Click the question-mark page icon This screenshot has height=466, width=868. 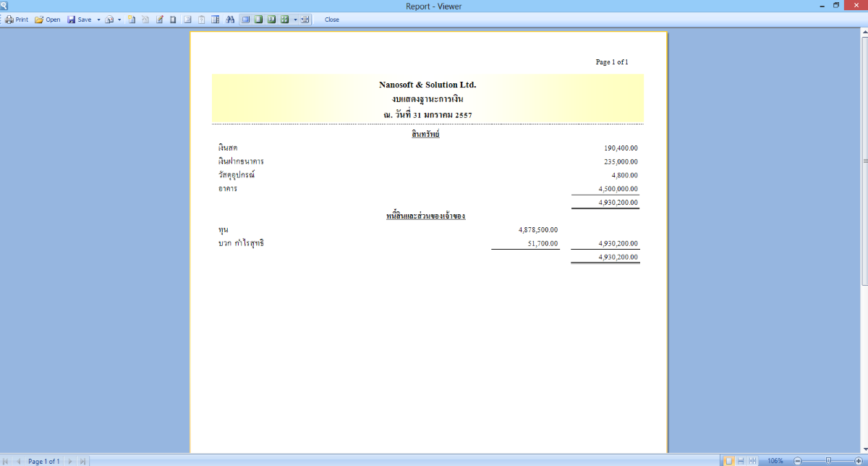click(201, 20)
